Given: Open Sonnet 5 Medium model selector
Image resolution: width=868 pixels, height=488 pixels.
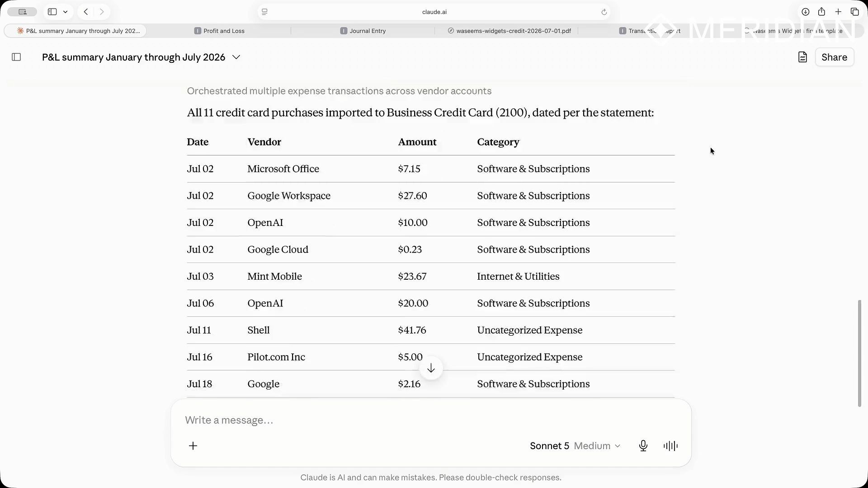Looking at the screenshot, I should [x=575, y=446].
